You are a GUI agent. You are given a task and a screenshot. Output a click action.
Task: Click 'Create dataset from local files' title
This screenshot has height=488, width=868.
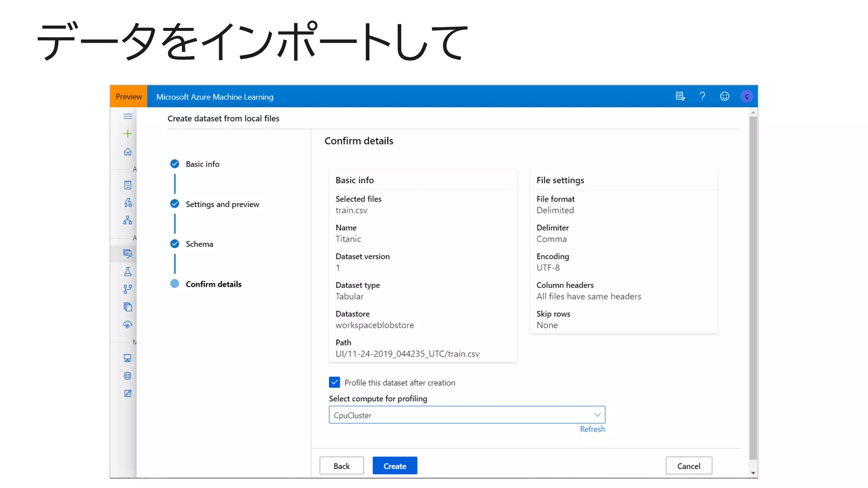tap(223, 119)
